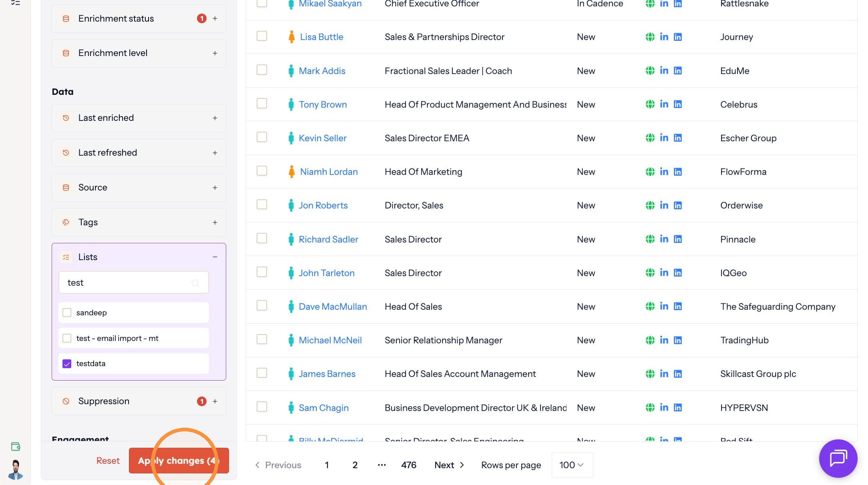868x485 pixels.
Task: Collapse the Lists filter section
Action: pyautogui.click(x=215, y=257)
